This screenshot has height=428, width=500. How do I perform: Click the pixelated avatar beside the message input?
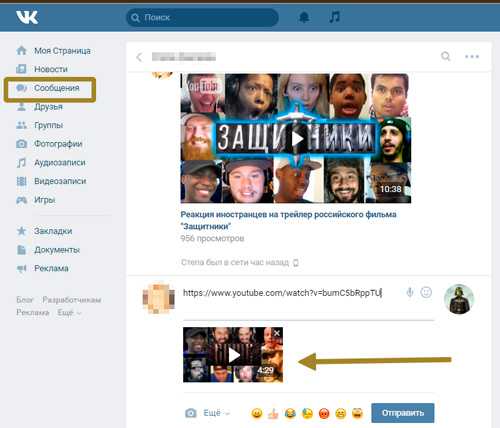click(x=158, y=298)
